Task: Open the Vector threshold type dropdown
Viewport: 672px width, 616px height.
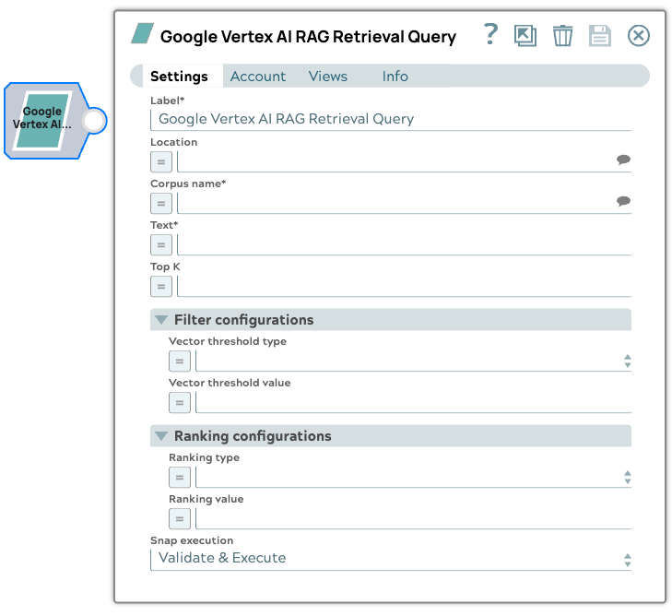Action: [x=410, y=361]
